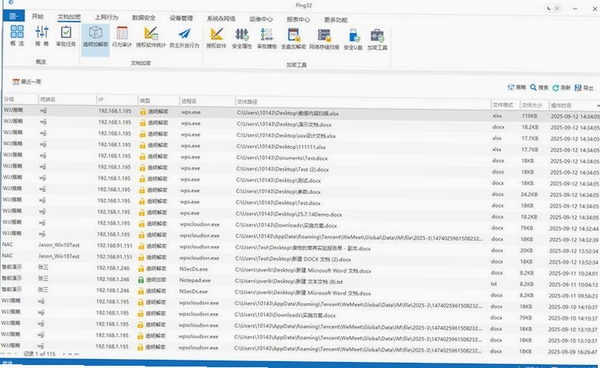
Task: Sort by the 类型 column header
Action: click(158, 101)
